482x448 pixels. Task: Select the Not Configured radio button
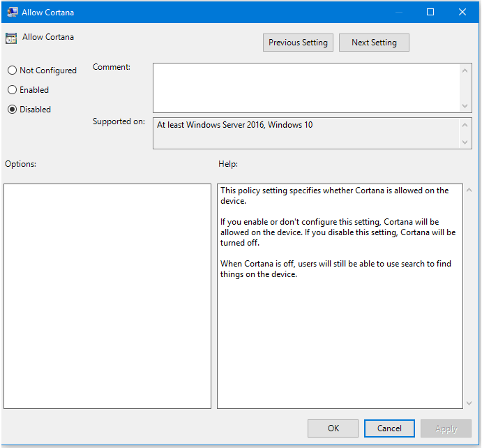pyautogui.click(x=42, y=70)
